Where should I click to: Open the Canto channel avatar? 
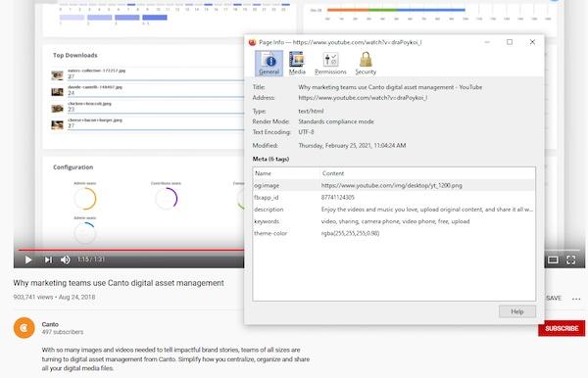(x=24, y=328)
